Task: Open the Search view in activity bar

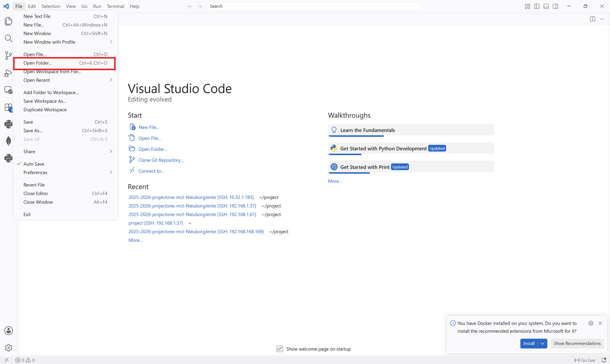Action: 8,38
